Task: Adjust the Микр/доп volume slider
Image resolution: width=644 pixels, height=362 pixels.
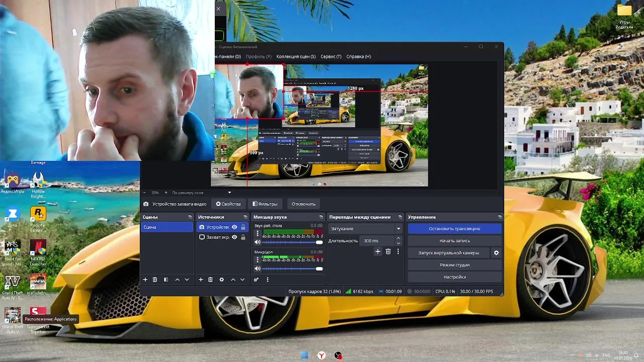Action: click(x=293, y=268)
